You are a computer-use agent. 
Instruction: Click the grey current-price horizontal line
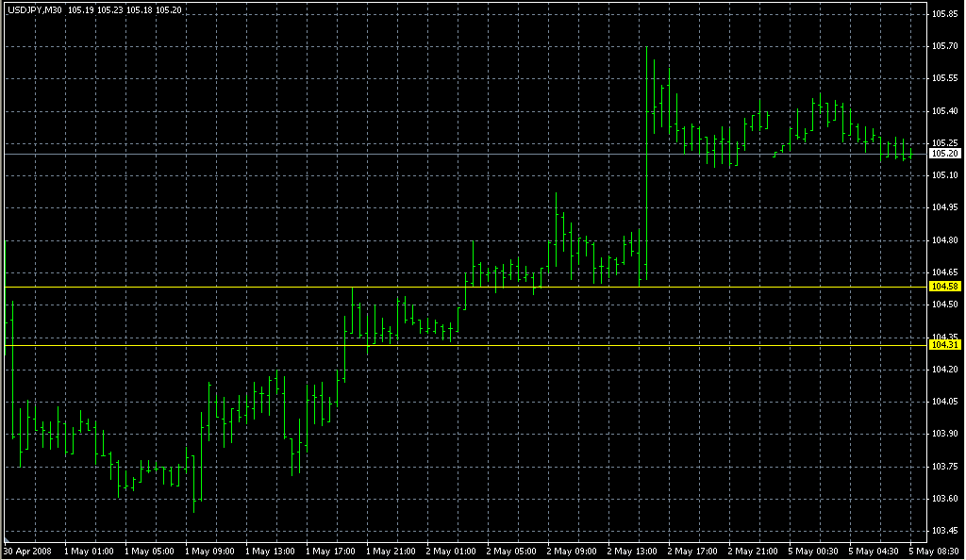pyautogui.click(x=466, y=154)
